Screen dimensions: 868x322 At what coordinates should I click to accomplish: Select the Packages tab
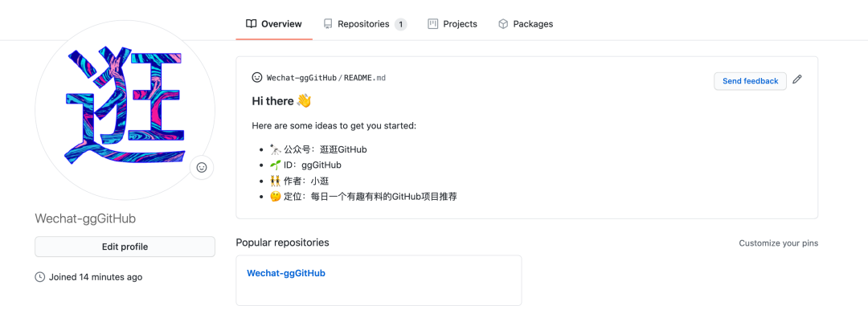pyautogui.click(x=526, y=24)
